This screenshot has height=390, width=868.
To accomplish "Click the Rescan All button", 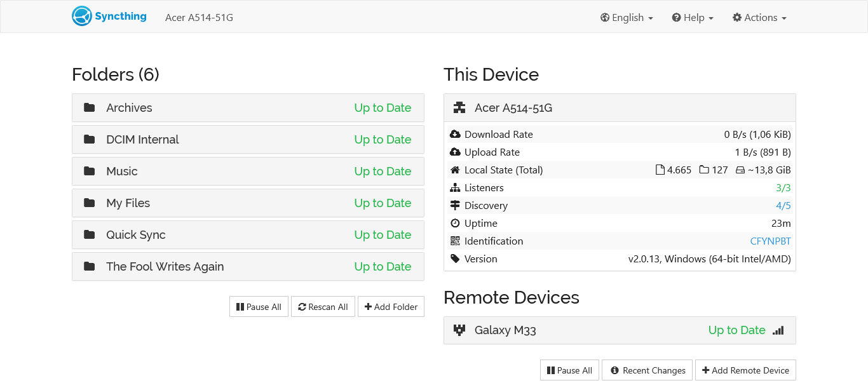I will click(323, 306).
